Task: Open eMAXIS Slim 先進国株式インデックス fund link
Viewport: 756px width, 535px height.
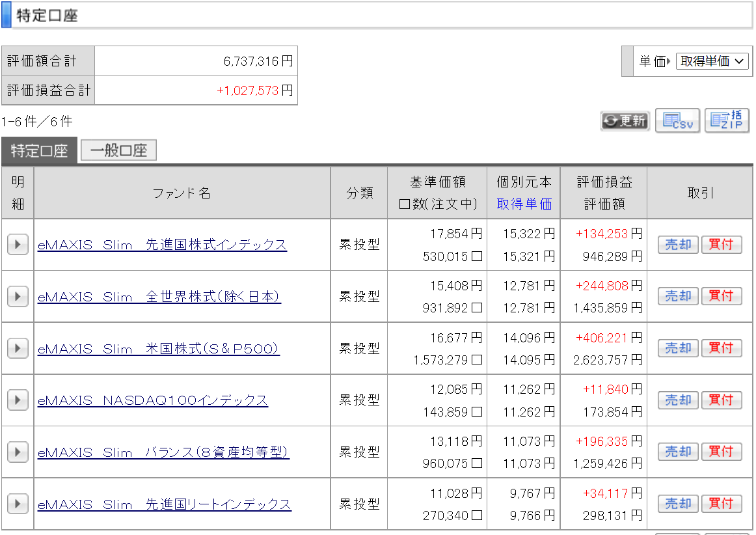Action: pyautogui.click(x=162, y=245)
